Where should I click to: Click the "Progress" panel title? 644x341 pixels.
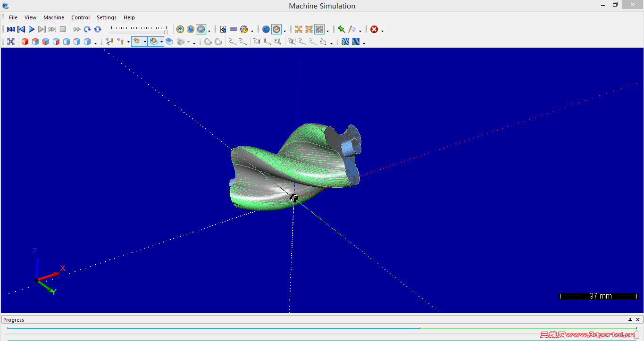(14, 320)
